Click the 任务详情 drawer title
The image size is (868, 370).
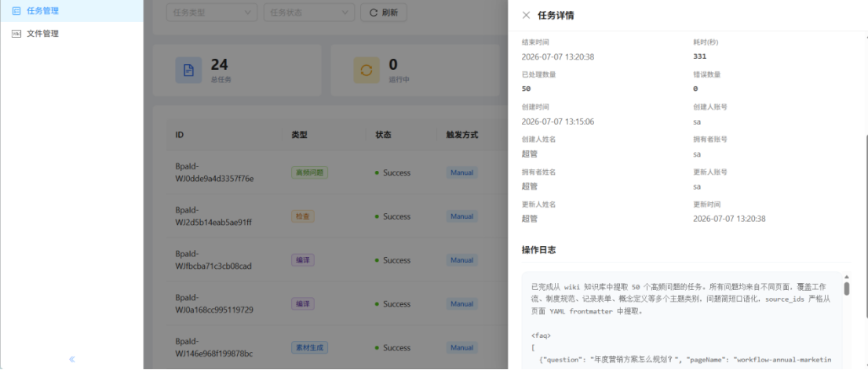click(556, 16)
